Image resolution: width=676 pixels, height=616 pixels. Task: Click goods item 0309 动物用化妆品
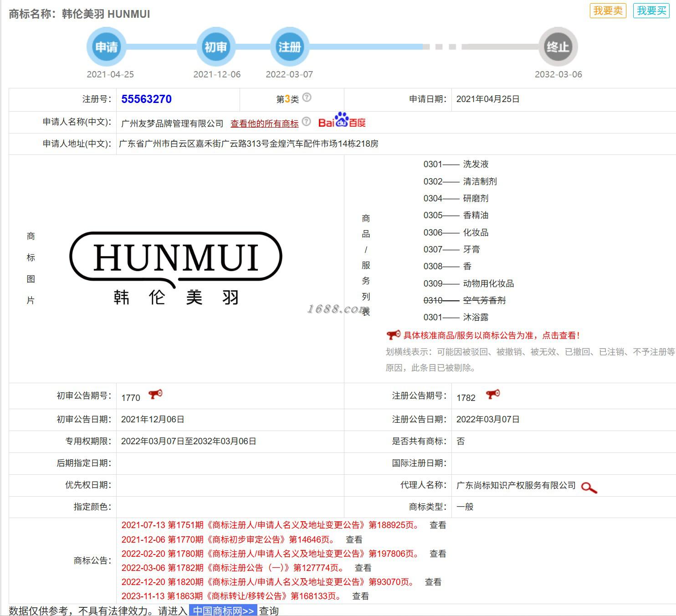(469, 283)
